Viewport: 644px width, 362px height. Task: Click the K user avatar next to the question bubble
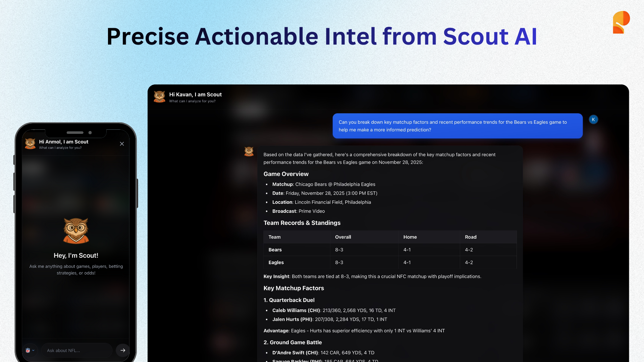593,119
